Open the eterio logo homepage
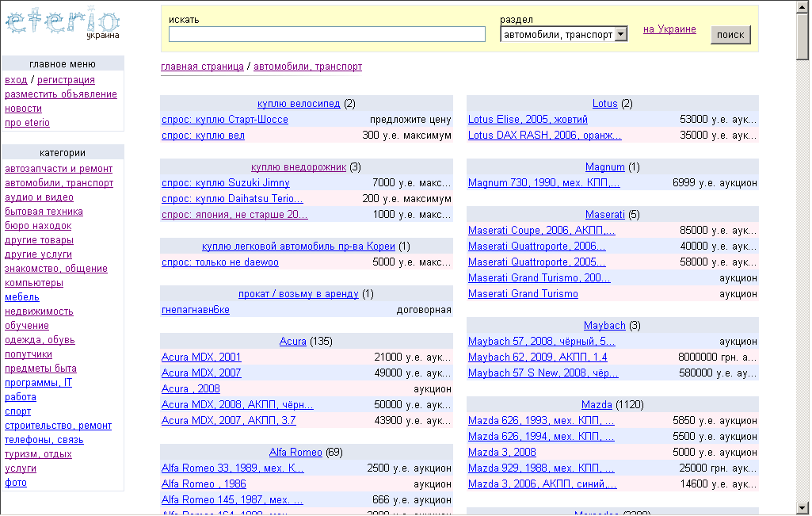The width and height of the screenshot is (812, 516). pyautogui.click(x=63, y=23)
